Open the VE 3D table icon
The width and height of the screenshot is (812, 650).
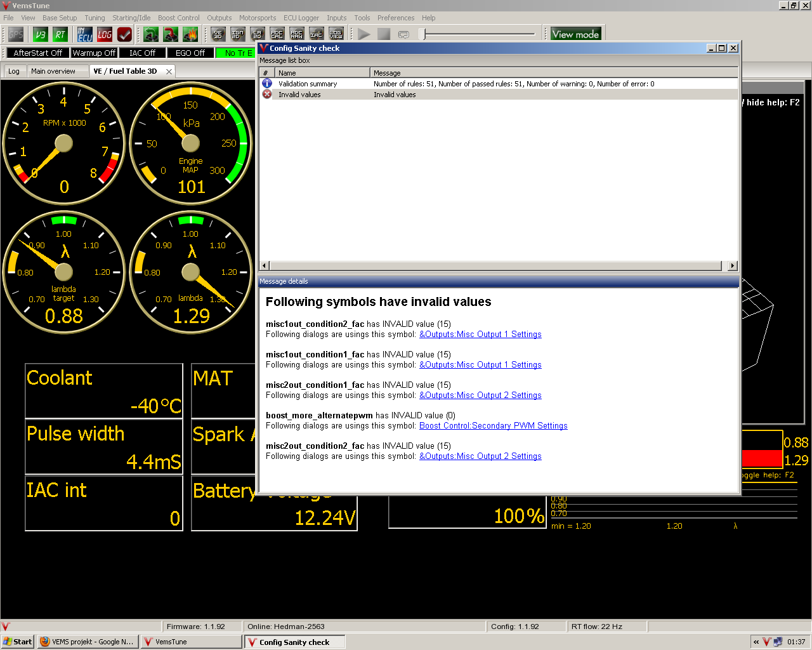218,34
